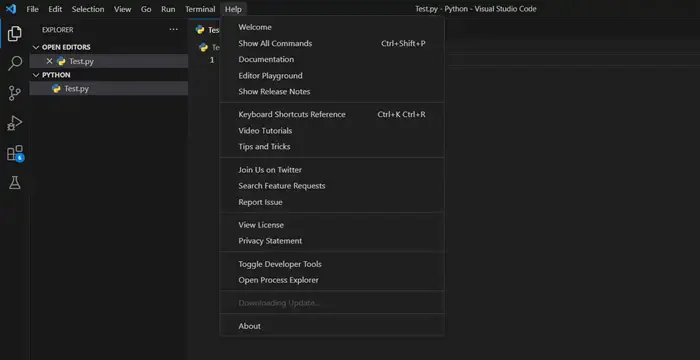This screenshot has height=360, width=700.
Task: Open the Terminal menu
Action: pos(200,9)
